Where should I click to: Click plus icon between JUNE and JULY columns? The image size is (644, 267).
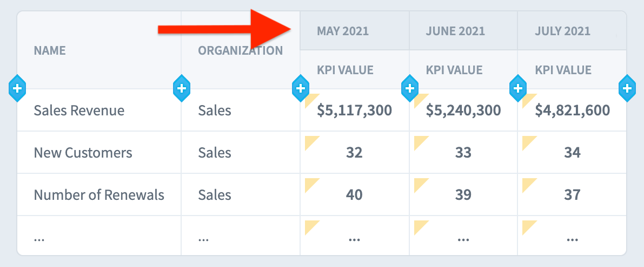[x=518, y=88]
